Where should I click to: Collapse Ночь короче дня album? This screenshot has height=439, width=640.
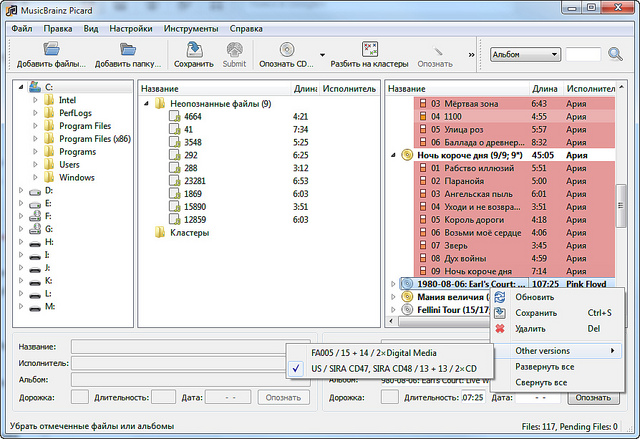[x=393, y=155]
